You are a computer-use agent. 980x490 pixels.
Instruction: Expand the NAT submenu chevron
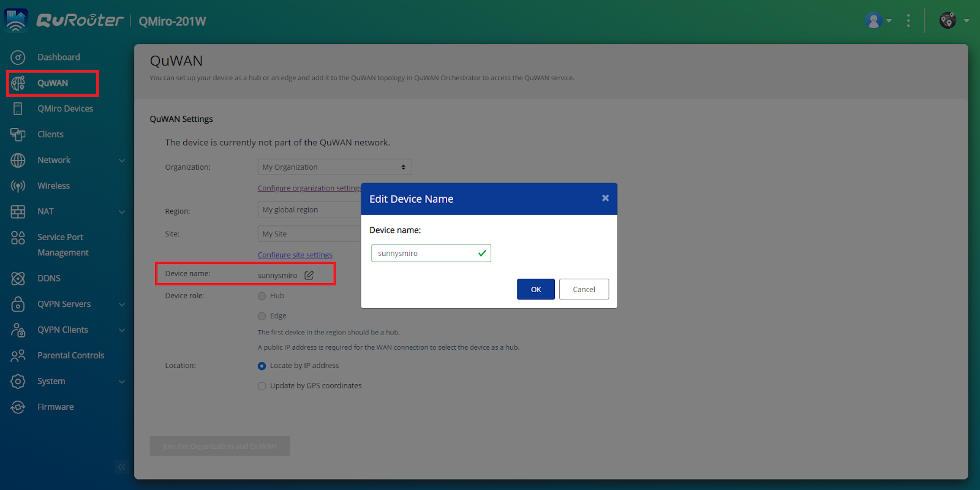click(122, 212)
